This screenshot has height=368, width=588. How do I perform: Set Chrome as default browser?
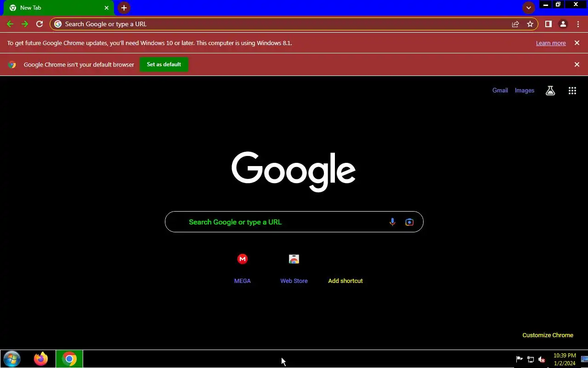164,64
